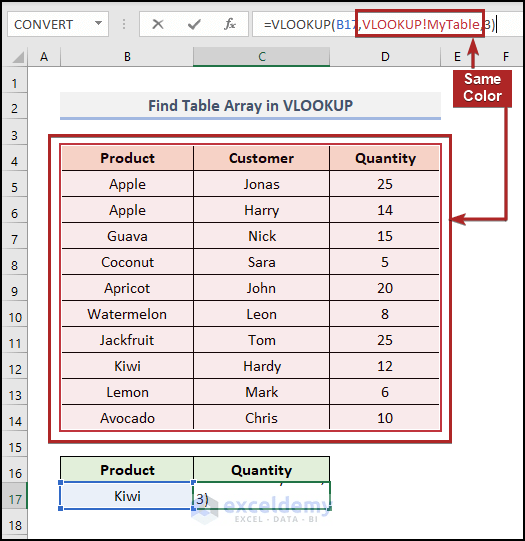Screen dimensions: 525x541
Task: Click the 'Customer' header cell
Action: click(x=261, y=158)
